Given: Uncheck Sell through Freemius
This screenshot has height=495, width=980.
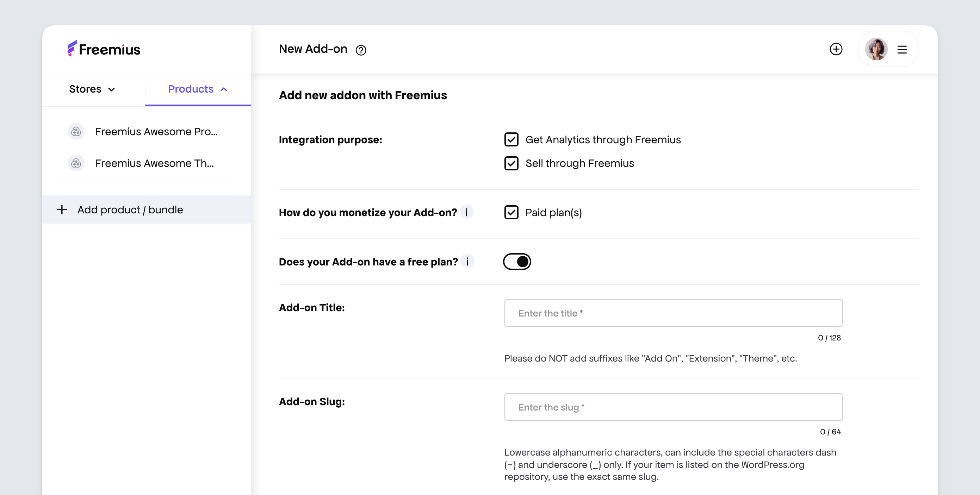Looking at the screenshot, I should (511, 163).
